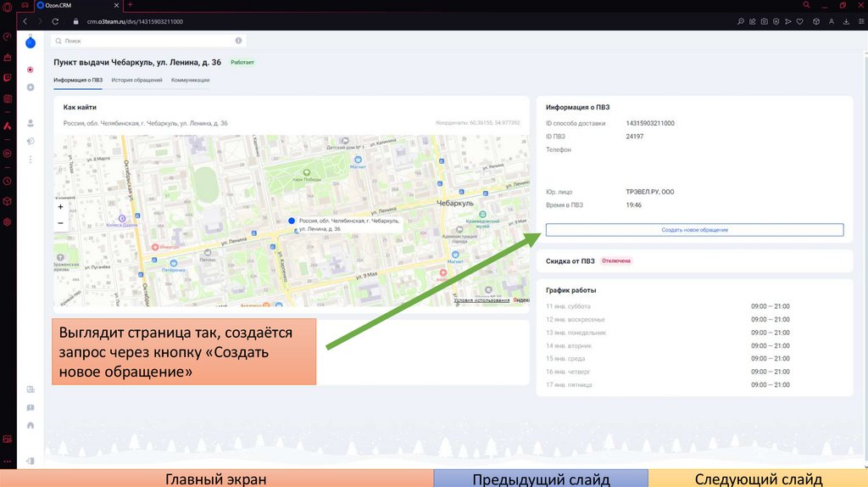Image resolution: width=868 pixels, height=487 pixels.
Task: Click the ad blocker shield icon
Action: 776,21
